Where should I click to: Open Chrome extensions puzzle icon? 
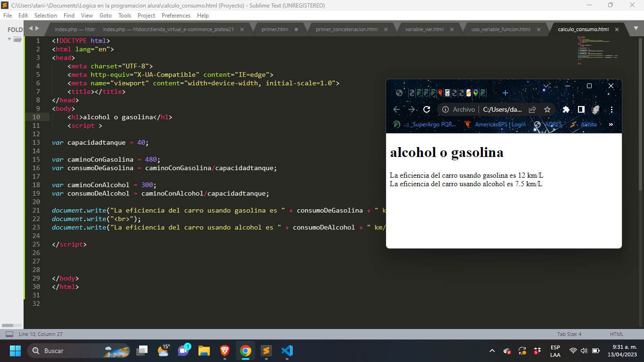[x=566, y=109]
